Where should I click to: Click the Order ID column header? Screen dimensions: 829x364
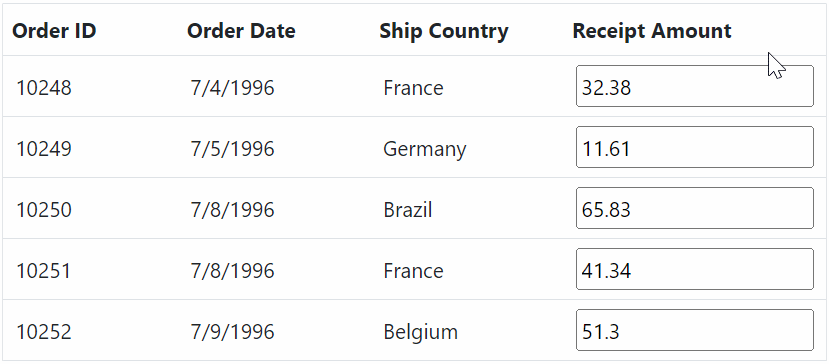pos(54,31)
